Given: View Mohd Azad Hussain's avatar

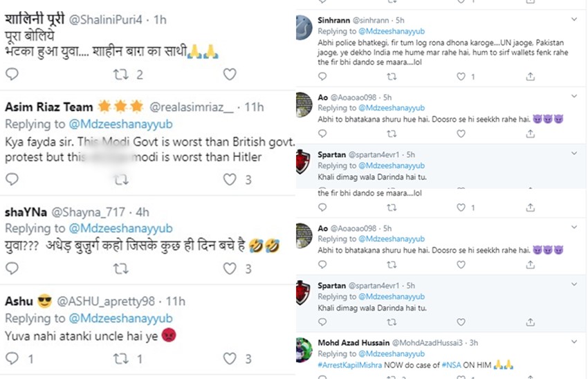Looking at the screenshot, I should [x=304, y=349].
